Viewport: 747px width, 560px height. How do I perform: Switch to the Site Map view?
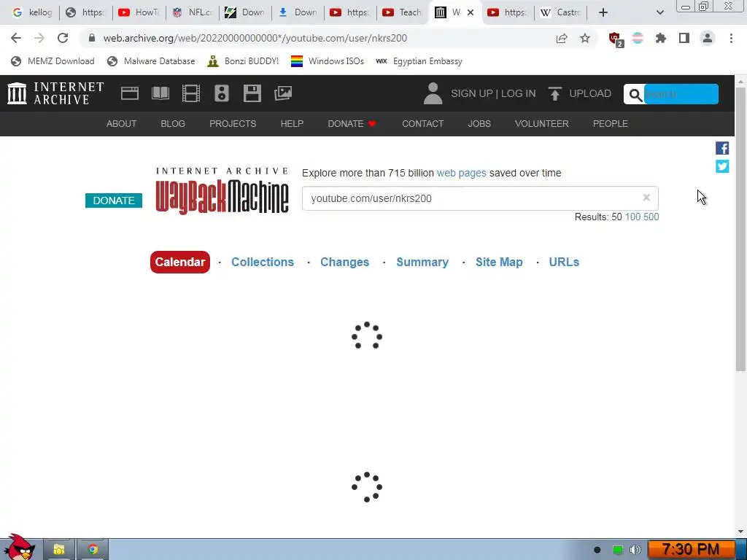coord(499,262)
